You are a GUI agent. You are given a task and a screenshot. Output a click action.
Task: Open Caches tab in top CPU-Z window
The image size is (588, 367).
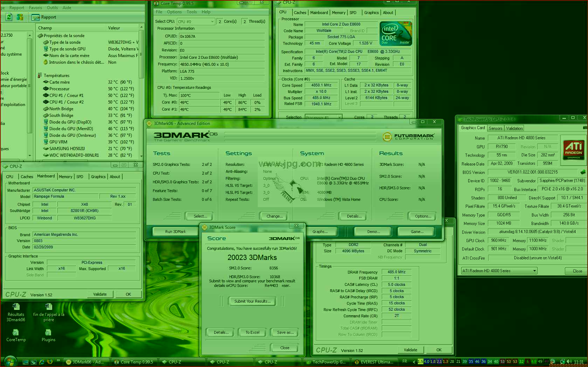coord(300,13)
